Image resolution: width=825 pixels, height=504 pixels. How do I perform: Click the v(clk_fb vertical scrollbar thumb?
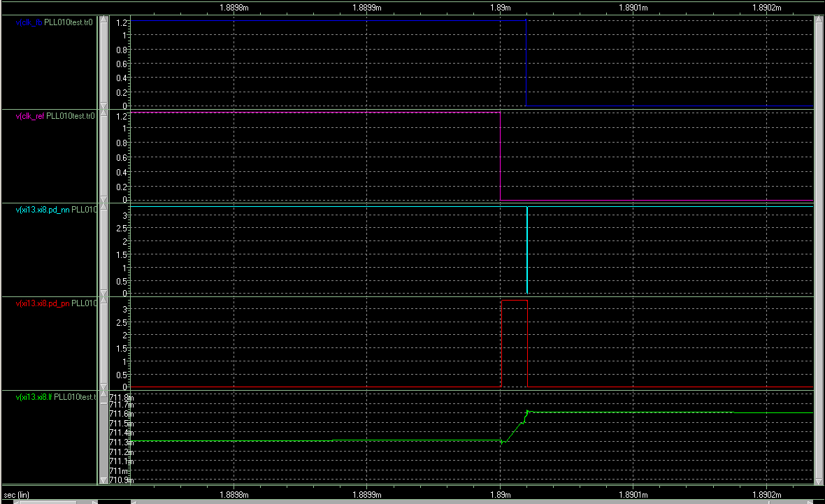(x=103, y=63)
